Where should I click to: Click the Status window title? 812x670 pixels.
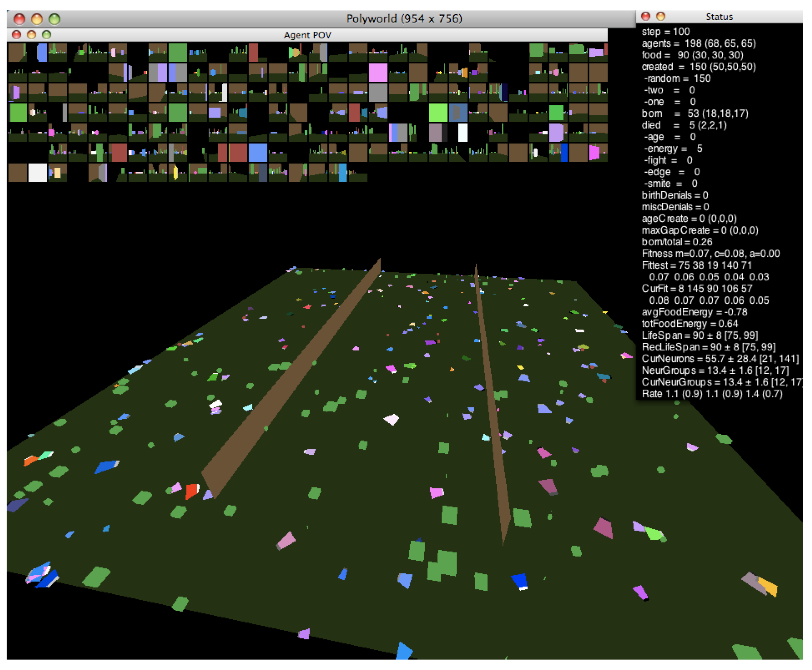tap(719, 17)
